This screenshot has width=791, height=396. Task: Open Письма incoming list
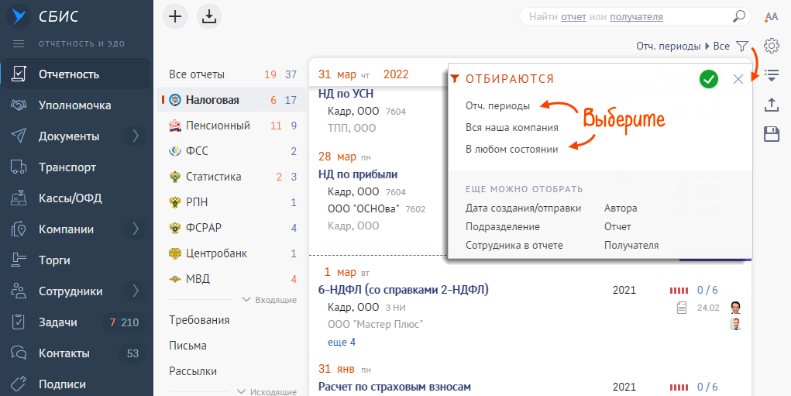188,346
